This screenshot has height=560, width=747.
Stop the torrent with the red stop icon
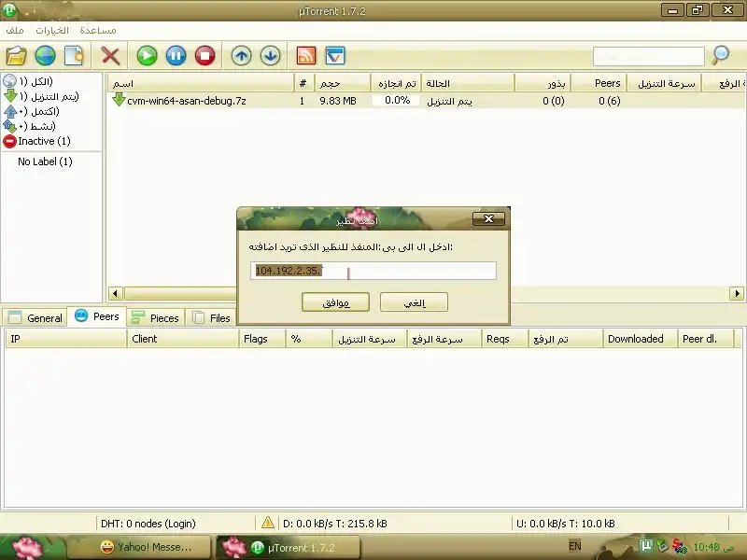[204, 56]
